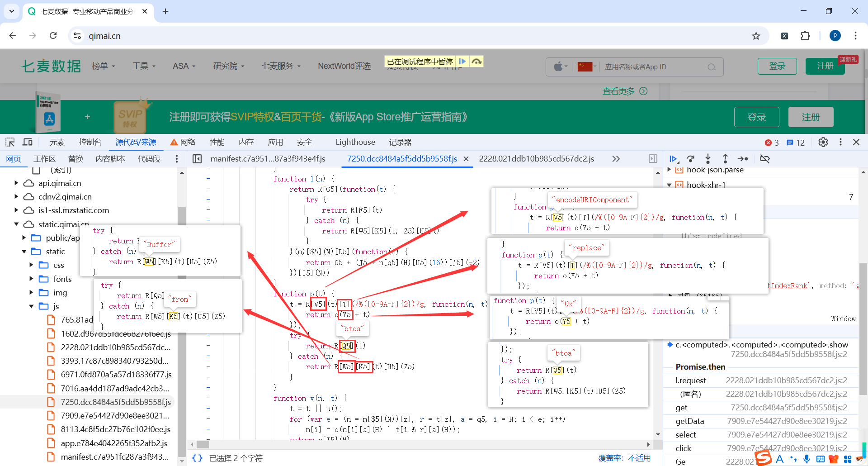Close the 7250.dcc8484a5f5dd5b9558f.js editor tab
The image size is (868, 466).
pos(466,159)
